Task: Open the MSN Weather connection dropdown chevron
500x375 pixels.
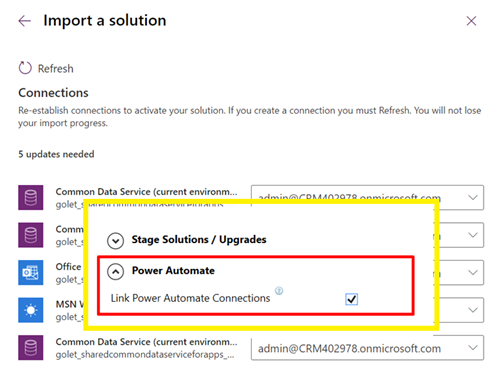Action: pos(473,310)
